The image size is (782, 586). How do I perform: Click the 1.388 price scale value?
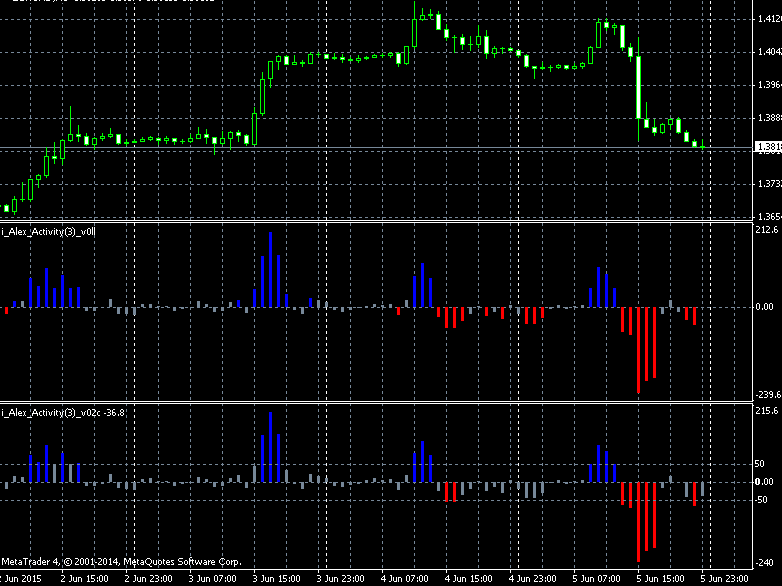[x=769, y=118]
